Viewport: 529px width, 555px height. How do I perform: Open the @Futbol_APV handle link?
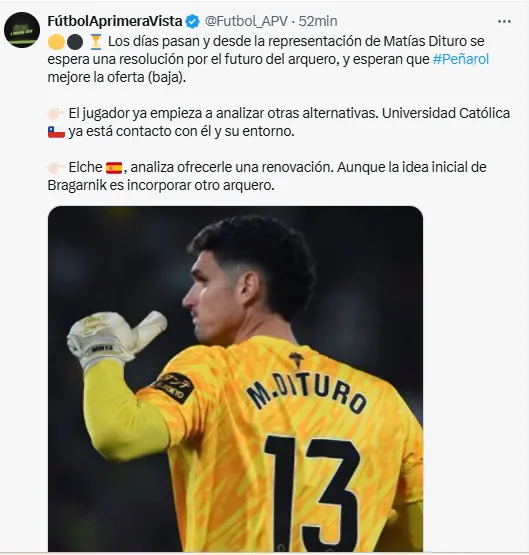[246, 21]
